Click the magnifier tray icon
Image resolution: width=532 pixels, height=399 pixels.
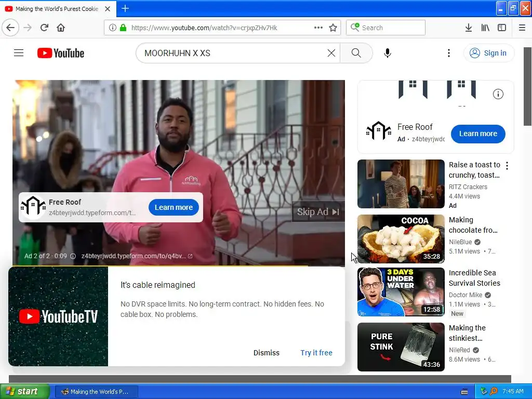coord(494,392)
